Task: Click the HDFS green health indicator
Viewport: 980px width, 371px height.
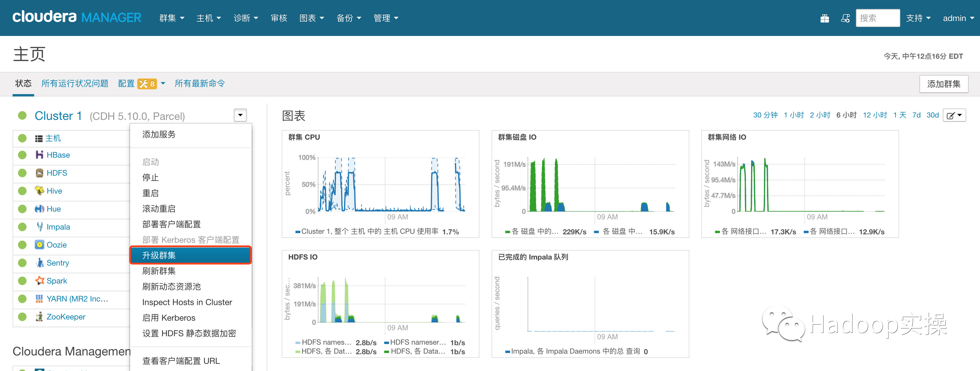Action: [22, 173]
